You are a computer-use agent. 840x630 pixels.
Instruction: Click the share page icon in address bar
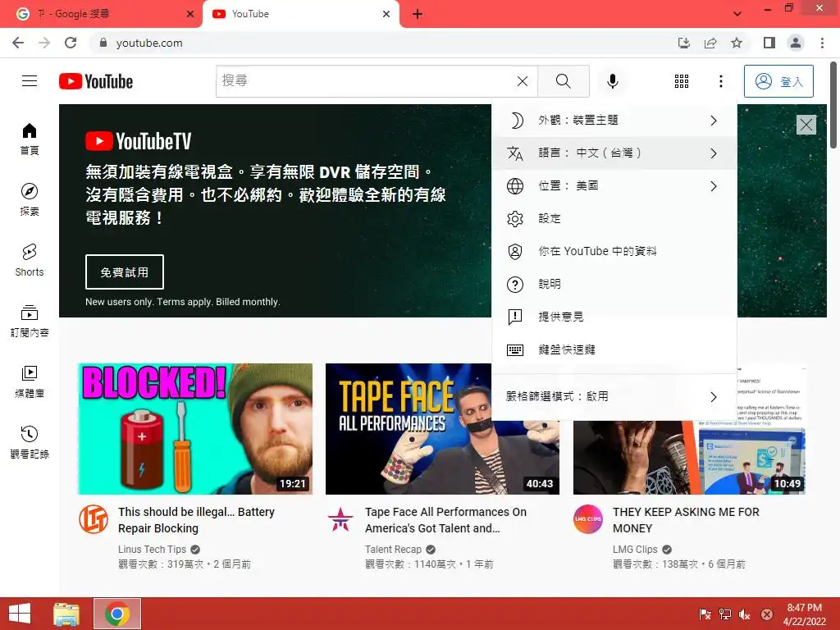(710, 43)
